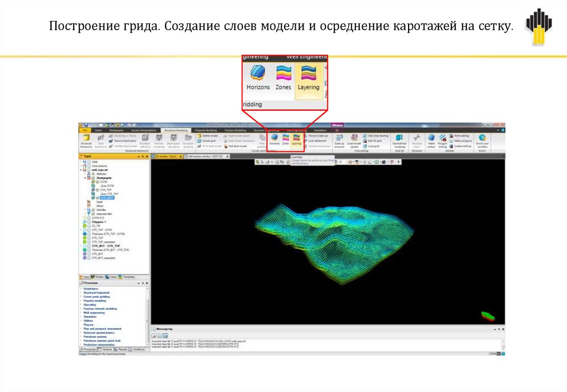Open Edit 3D grid
This screenshot has height=392, width=567.
[x=372, y=141]
